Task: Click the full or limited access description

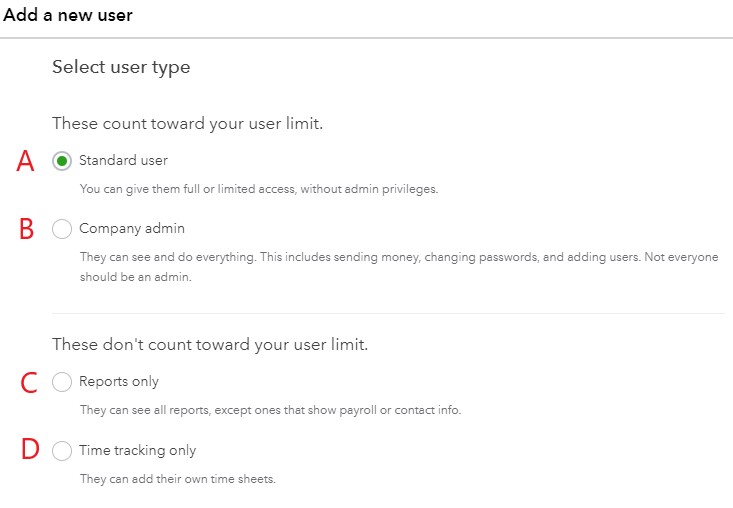Action: (x=259, y=189)
